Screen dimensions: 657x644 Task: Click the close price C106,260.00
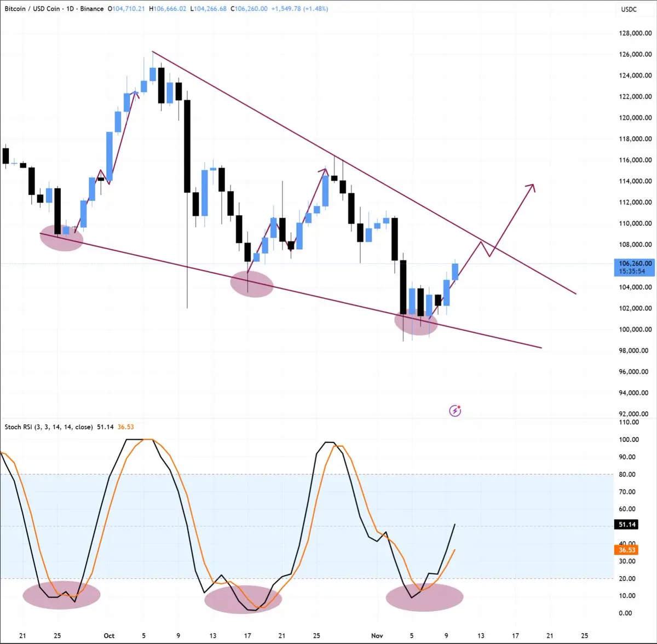249,9
